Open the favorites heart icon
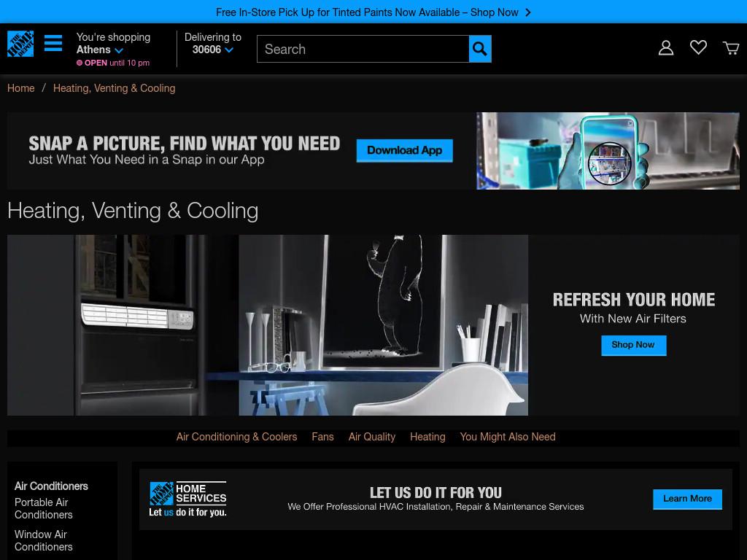Screen dimensions: 747x560 pos(698,47)
